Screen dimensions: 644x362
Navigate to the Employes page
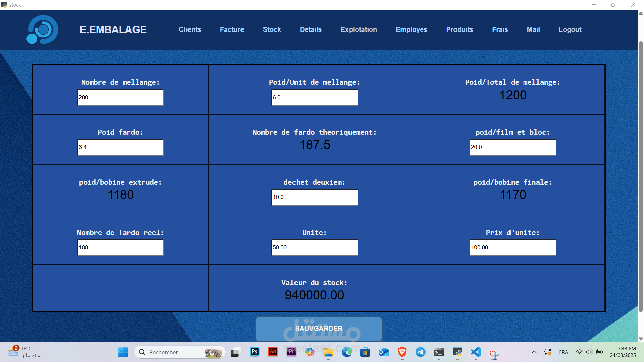[x=412, y=29]
